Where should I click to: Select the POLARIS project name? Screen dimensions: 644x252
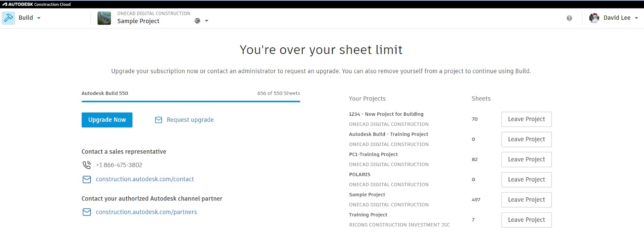tap(359, 174)
